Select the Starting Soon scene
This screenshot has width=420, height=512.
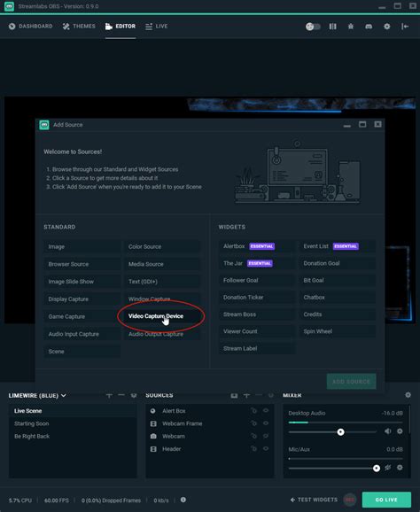pos(73,423)
